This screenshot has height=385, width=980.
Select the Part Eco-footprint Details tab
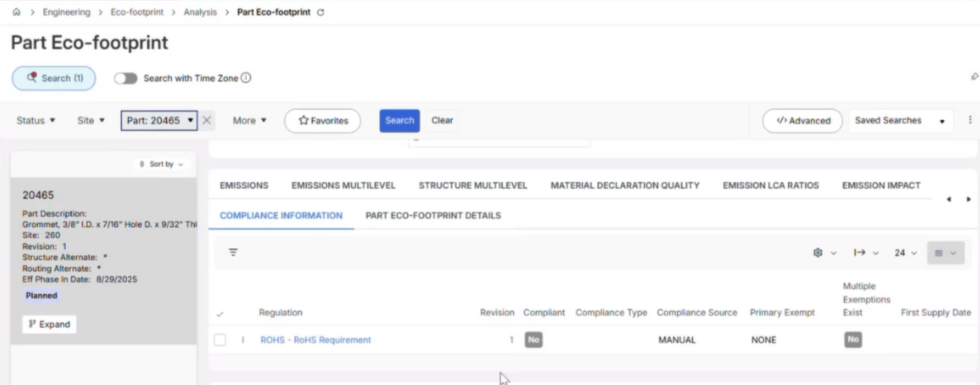(x=433, y=216)
